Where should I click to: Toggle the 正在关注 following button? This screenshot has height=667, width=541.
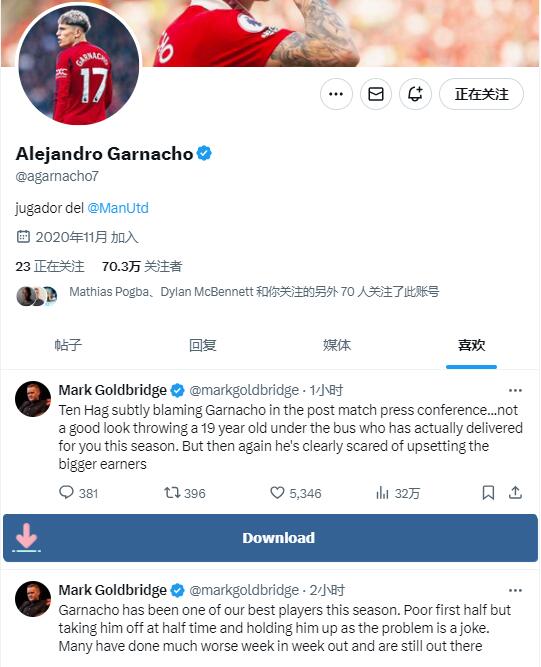(481, 94)
